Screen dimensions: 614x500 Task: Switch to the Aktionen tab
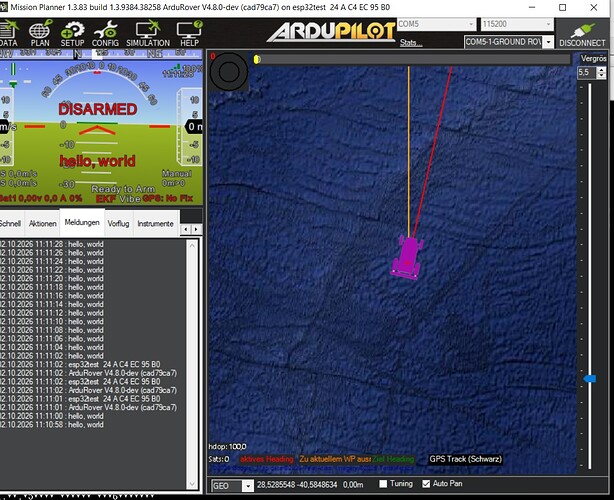[x=43, y=224]
